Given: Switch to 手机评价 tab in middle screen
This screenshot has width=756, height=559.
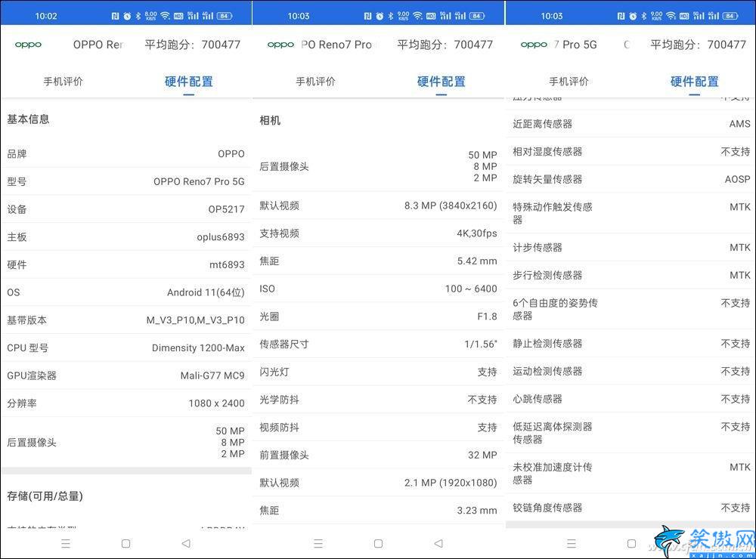Looking at the screenshot, I should [315, 82].
